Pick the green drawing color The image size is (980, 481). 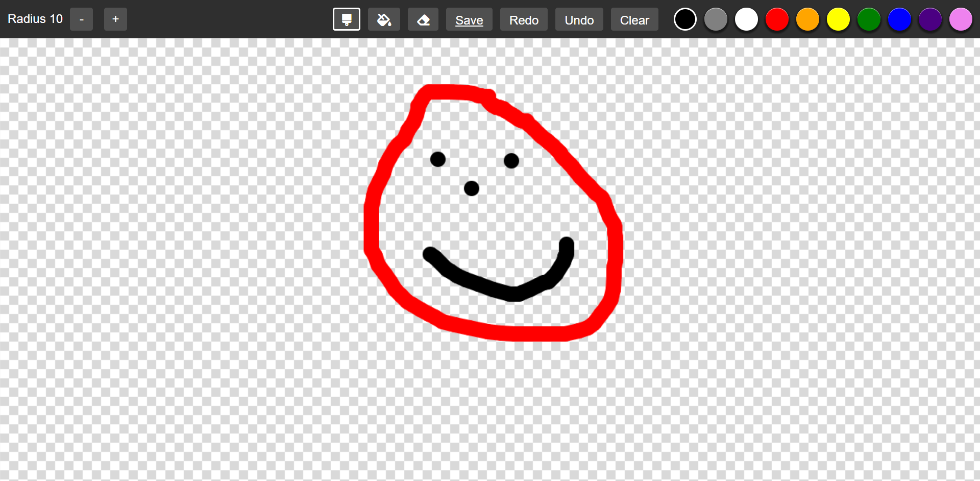pyautogui.click(x=869, y=19)
